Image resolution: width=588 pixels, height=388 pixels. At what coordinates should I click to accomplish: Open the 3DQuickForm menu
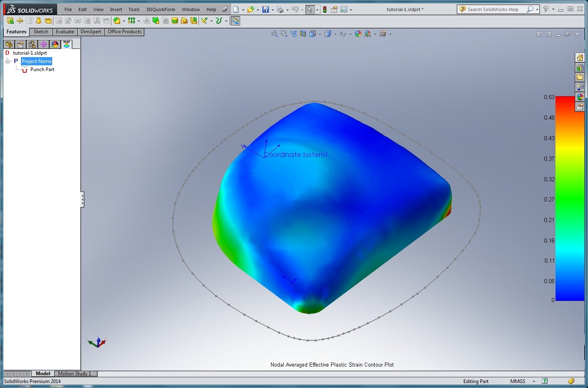pyautogui.click(x=160, y=9)
